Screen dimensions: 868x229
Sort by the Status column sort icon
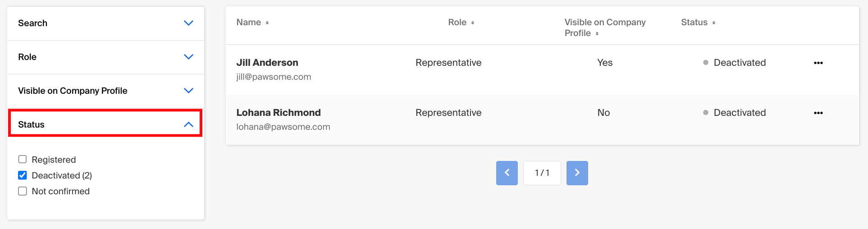click(714, 23)
